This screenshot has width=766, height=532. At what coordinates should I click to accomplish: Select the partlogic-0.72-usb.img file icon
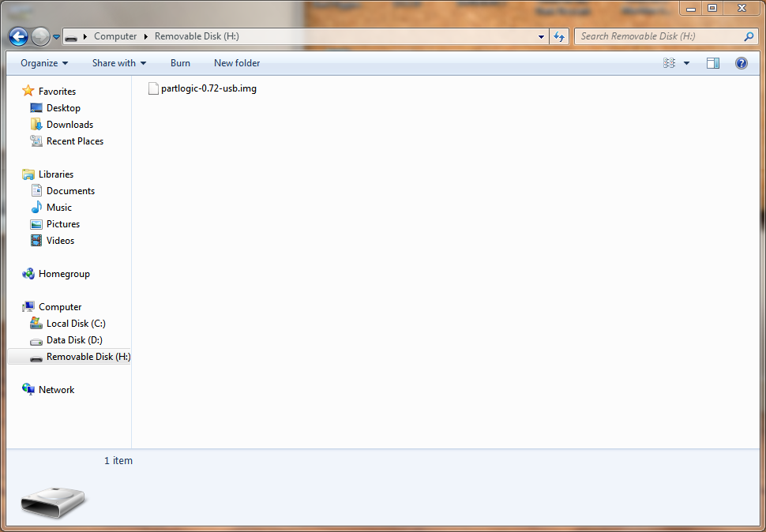tap(153, 88)
